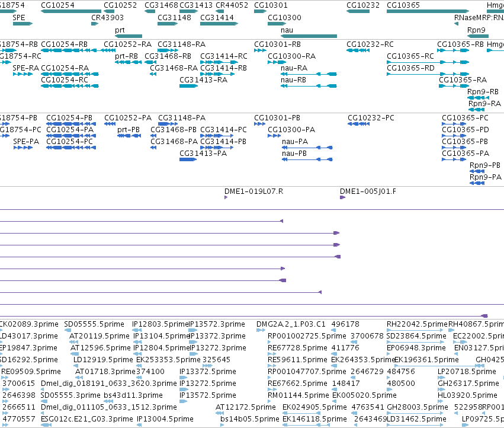Viewport: 504px width, 428px height.
Task: Select EST RE59611.5prime
Action: [298, 360]
